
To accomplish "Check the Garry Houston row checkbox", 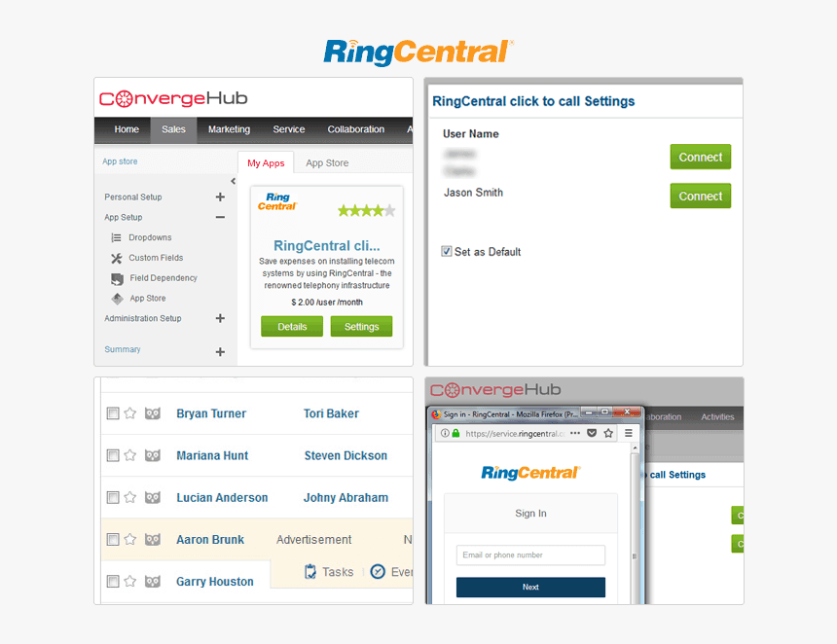I will pyautogui.click(x=113, y=581).
